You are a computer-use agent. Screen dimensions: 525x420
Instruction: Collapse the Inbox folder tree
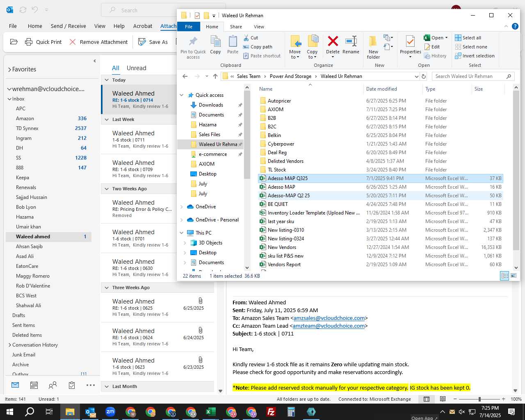(9, 99)
